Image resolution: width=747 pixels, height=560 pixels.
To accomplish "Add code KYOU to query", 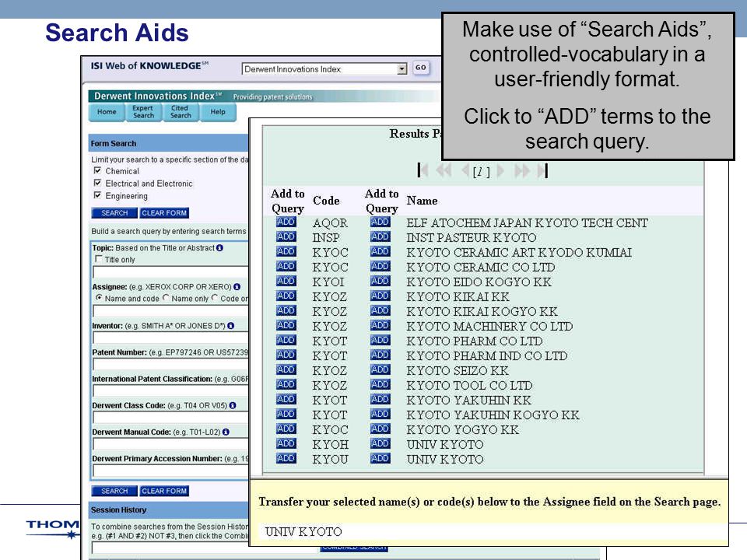I will coord(286,458).
